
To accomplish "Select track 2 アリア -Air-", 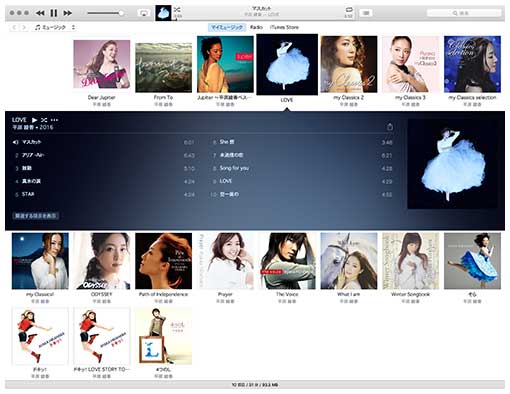I will point(103,155).
